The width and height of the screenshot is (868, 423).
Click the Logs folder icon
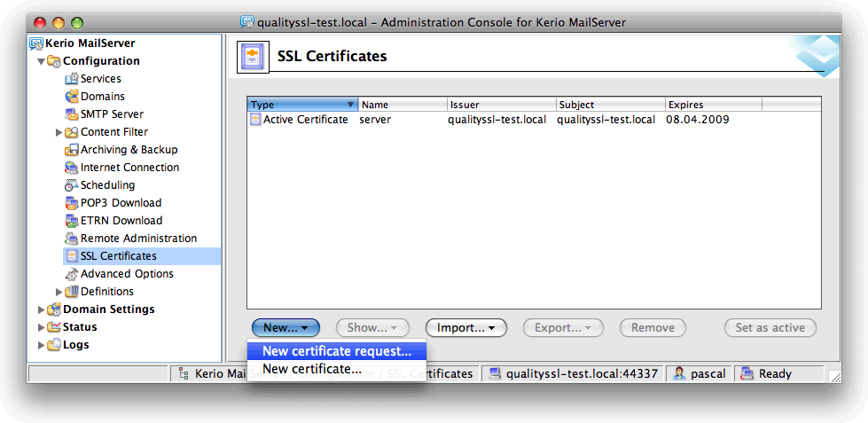point(54,344)
